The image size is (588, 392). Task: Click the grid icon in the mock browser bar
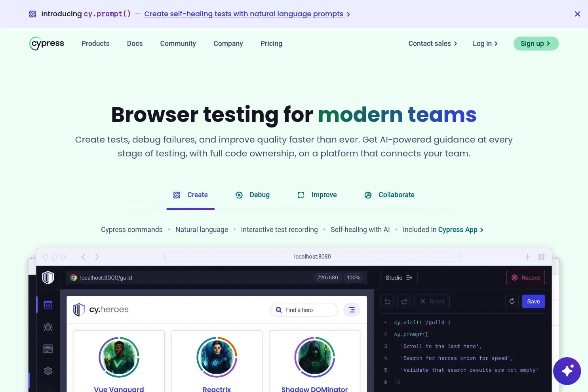(542, 257)
